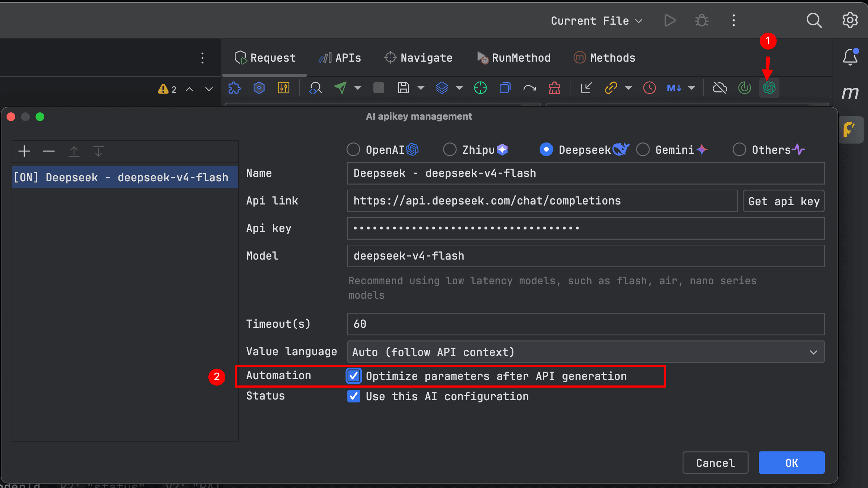Click the run play triangle icon
This screenshot has width=868, height=488.
pyautogui.click(x=670, y=20)
